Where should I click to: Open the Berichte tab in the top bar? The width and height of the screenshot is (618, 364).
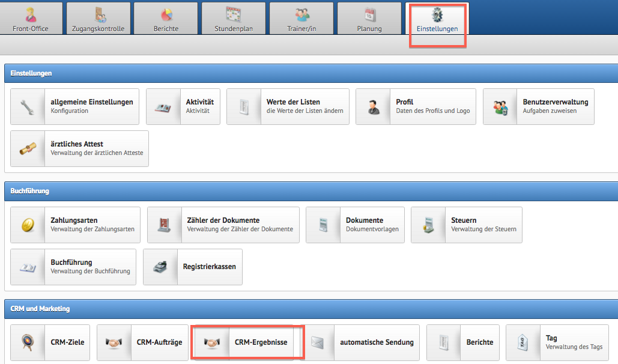[x=166, y=18]
